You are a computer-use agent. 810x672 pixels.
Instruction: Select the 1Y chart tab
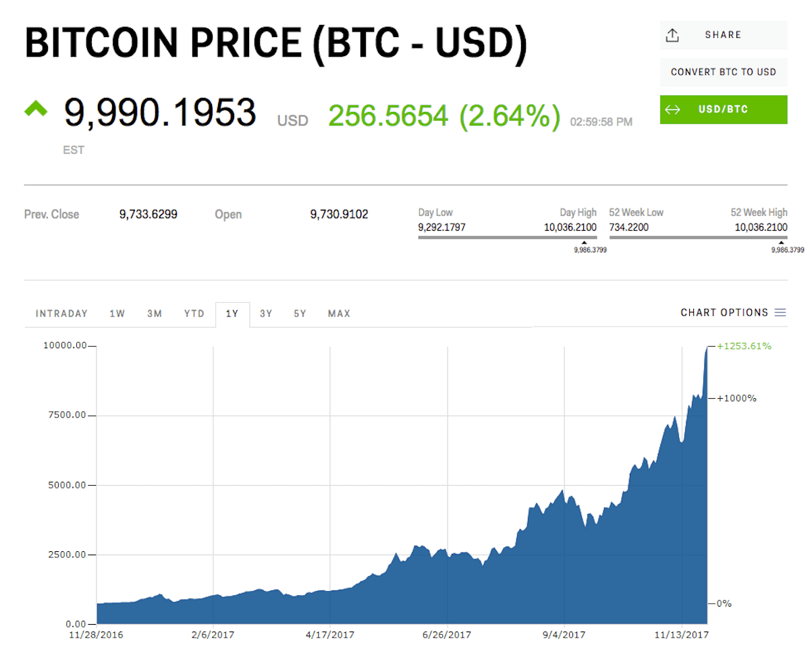(232, 314)
